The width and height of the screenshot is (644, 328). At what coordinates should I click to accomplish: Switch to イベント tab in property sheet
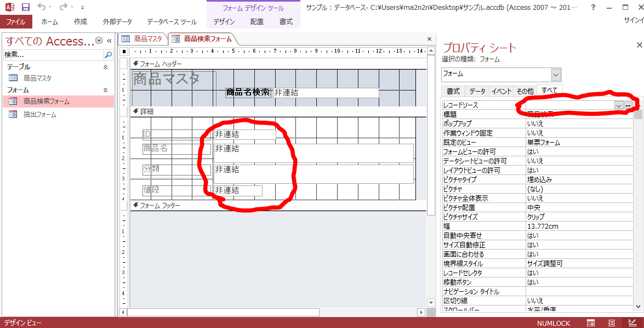tap(501, 91)
